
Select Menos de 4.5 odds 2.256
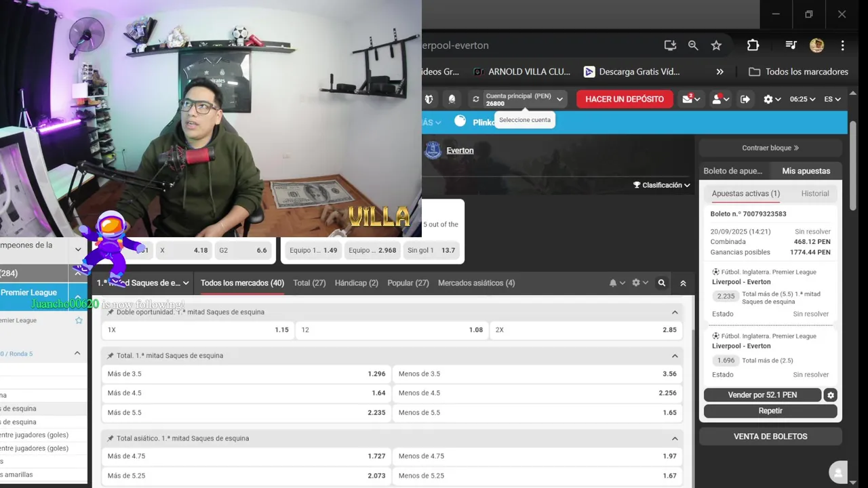click(537, 393)
